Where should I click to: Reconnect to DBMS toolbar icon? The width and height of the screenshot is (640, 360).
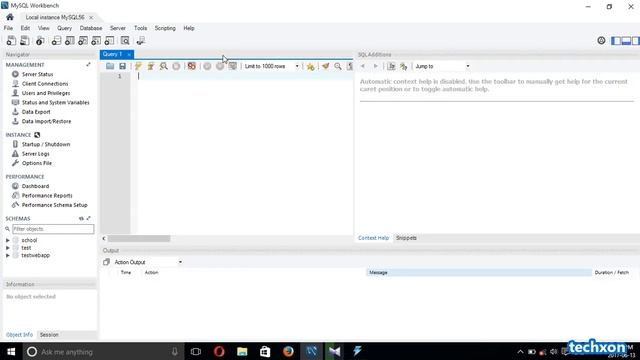(x=141, y=40)
